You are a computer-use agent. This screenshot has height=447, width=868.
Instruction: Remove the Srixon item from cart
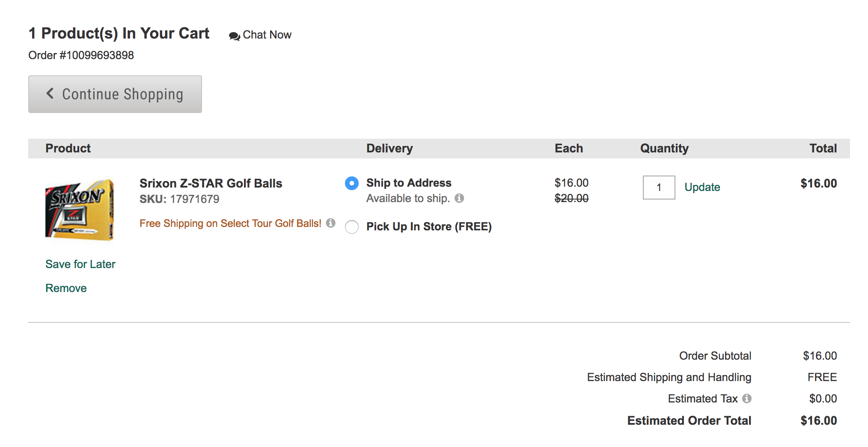coord(66,288)
